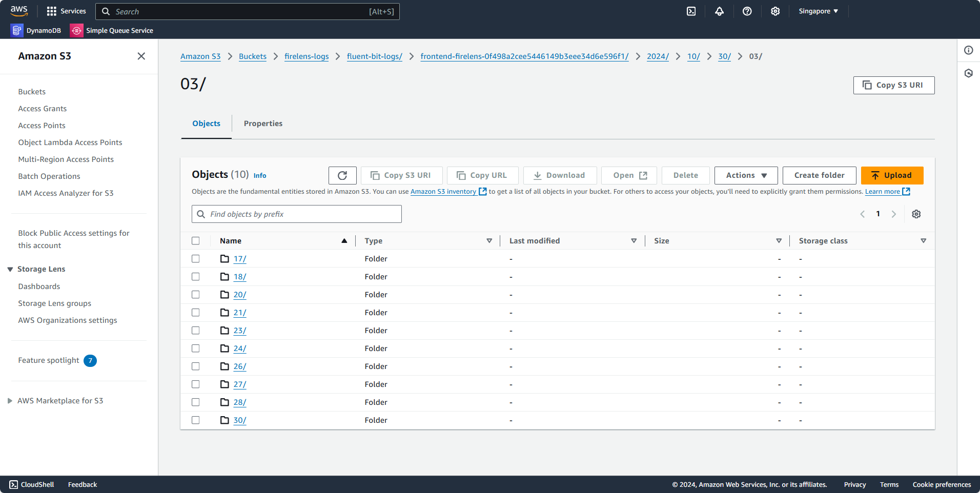The height and width of the screenshot is (493, 980).
Task: Open the hexagon tools icon on right edge
Action: [x=969, y=73]
